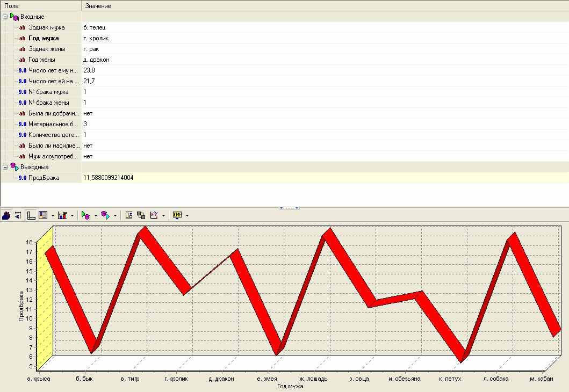
Task: Click the value 'г. кролик'
Action: point(96,39)
